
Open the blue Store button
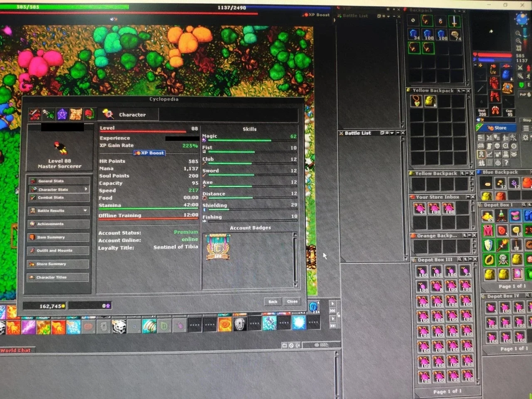[x=496, y=128]
